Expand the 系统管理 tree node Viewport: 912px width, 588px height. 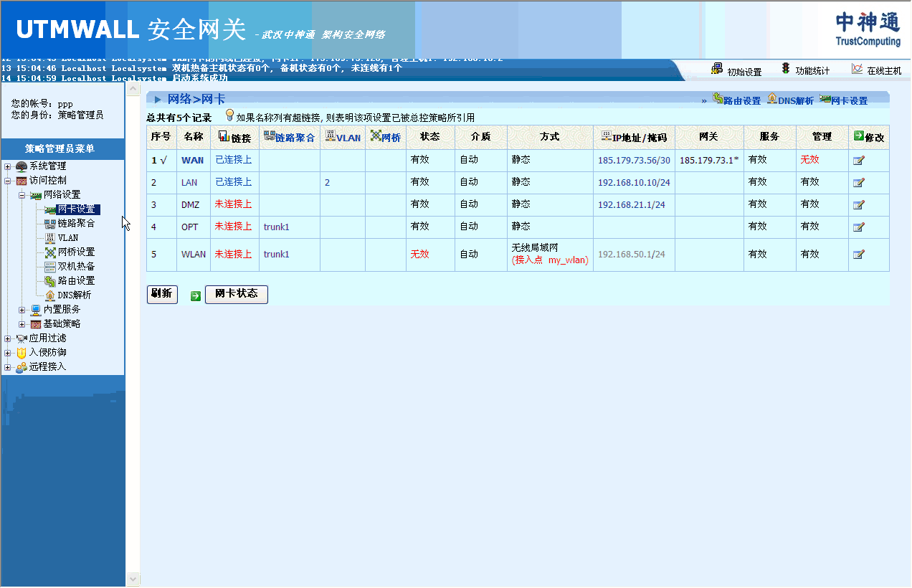(x=8, y=166)
